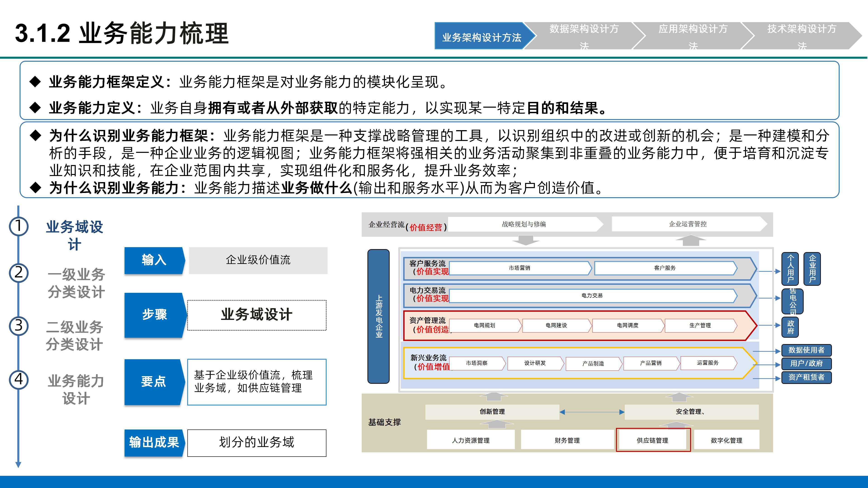Click the 数字化管理 box

pos(726,440)
